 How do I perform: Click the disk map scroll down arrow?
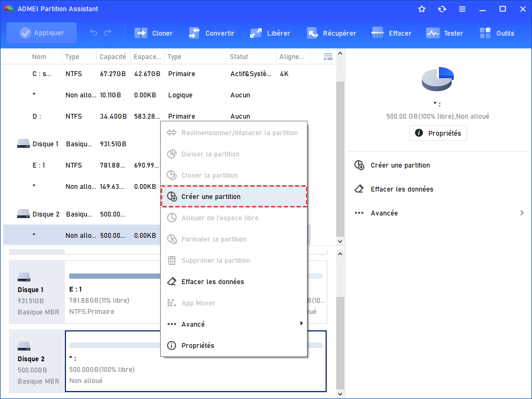(x=340, y=394)
